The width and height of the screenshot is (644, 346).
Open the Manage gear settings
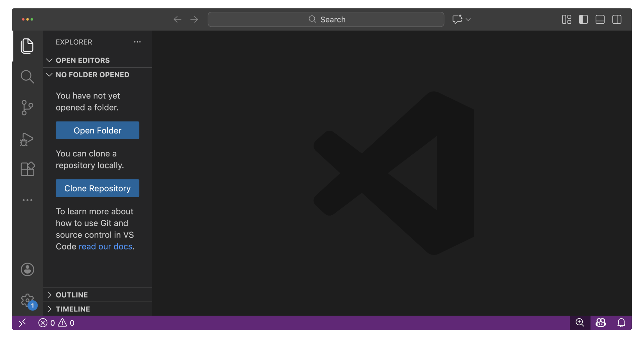27,300
